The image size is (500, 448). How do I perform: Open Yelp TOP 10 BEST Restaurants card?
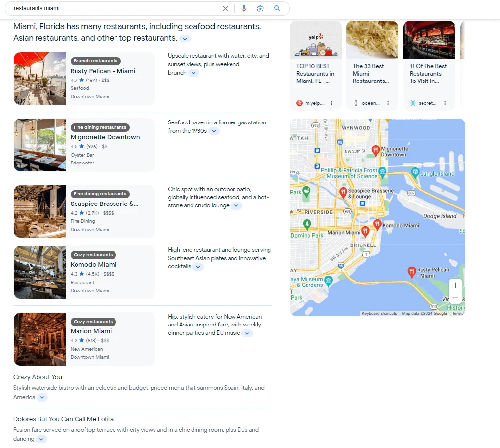(315, 65)
